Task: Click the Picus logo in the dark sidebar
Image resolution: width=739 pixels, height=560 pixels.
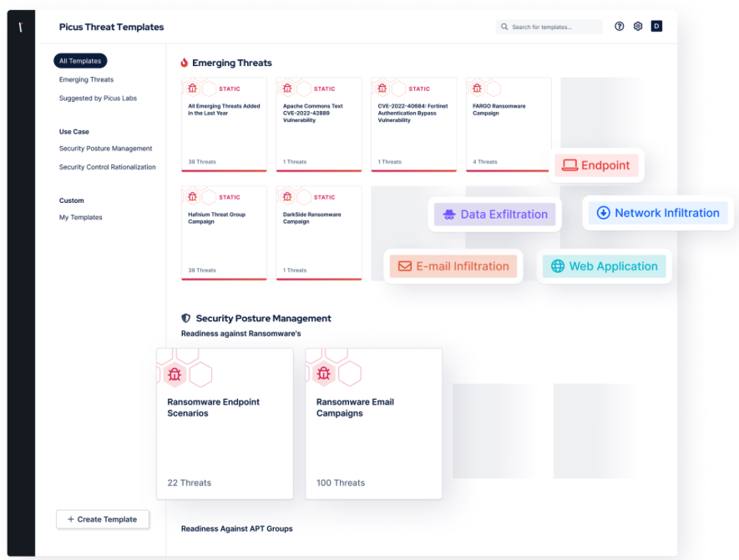Action: coord(20,28)
